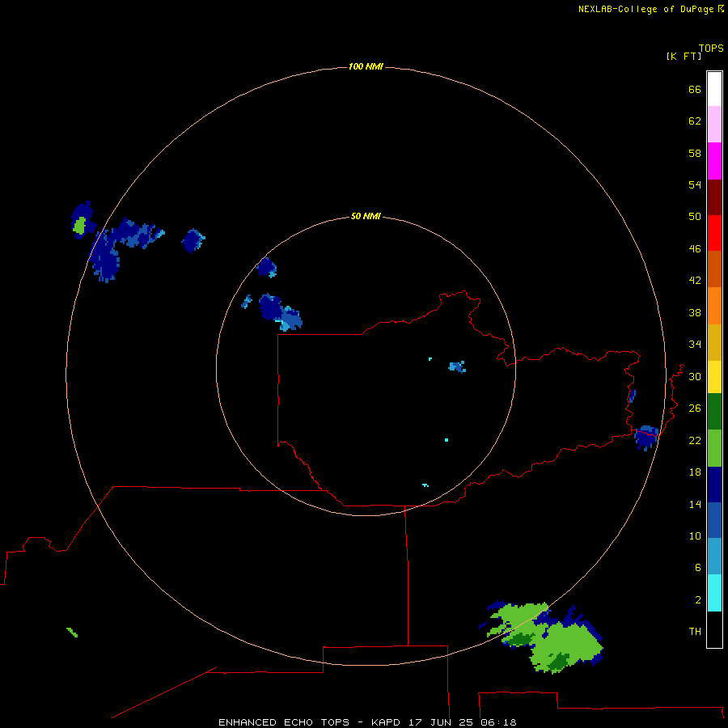This screenshot has height=728, width=728.
Task: Click the 42 legend value
Action: tap(695, 281)
